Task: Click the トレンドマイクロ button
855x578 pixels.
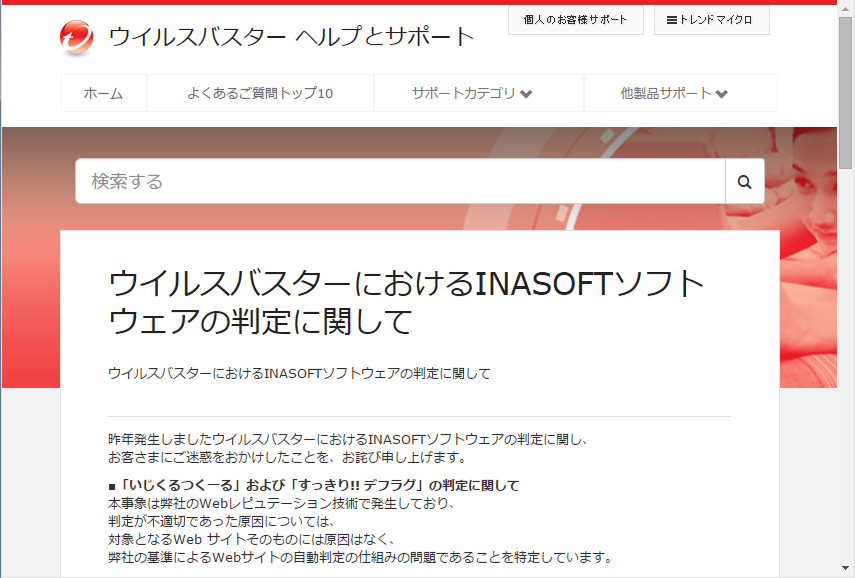Action: pyautogui.click(x=711, y=20)
